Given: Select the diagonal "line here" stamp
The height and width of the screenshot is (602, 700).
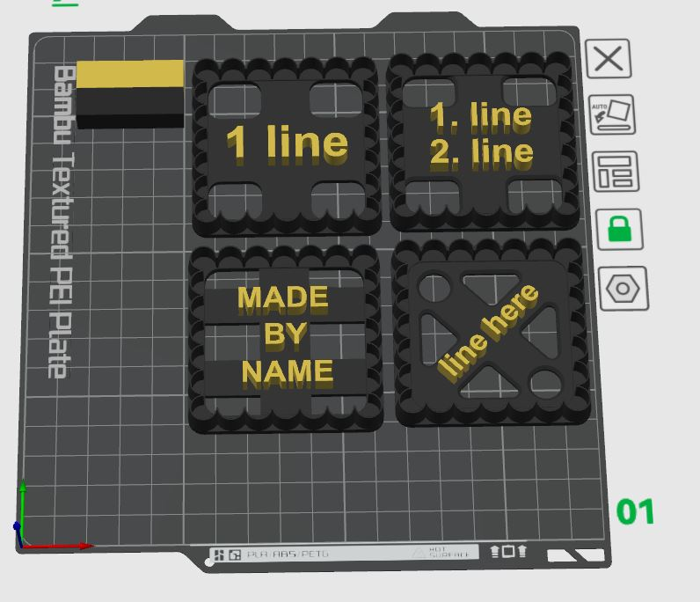Looking at the screenshot, I should (491, 333).
